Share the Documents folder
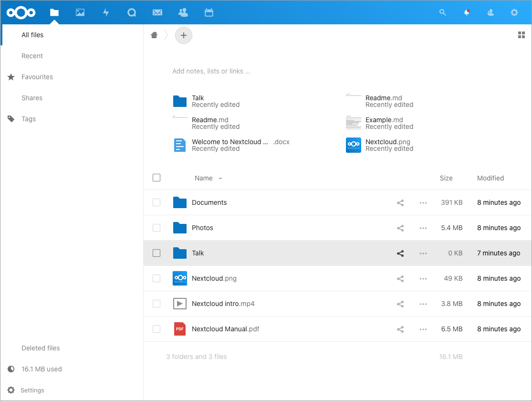532x401 pixels. point(400,203)
